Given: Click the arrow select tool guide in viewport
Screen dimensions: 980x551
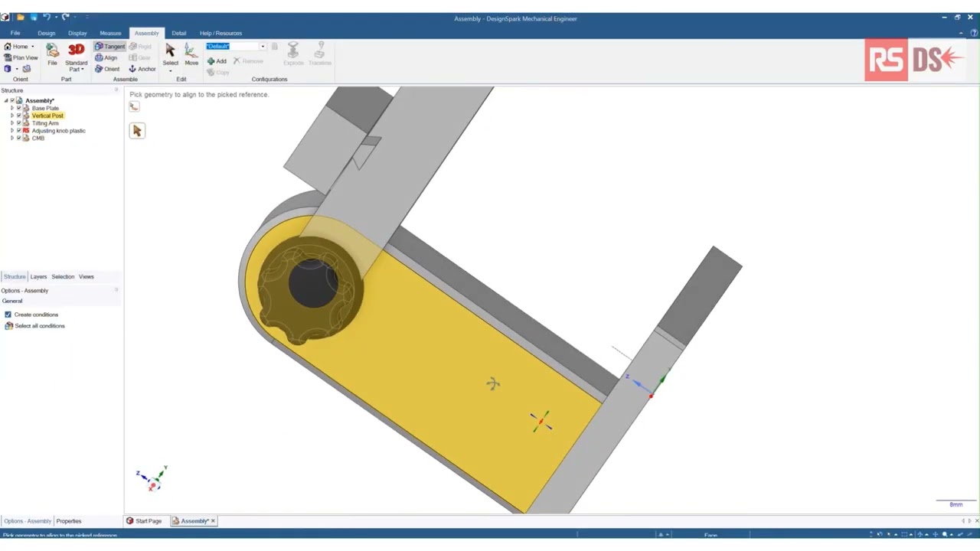Looking at the screenshot, I should [137, 131].
